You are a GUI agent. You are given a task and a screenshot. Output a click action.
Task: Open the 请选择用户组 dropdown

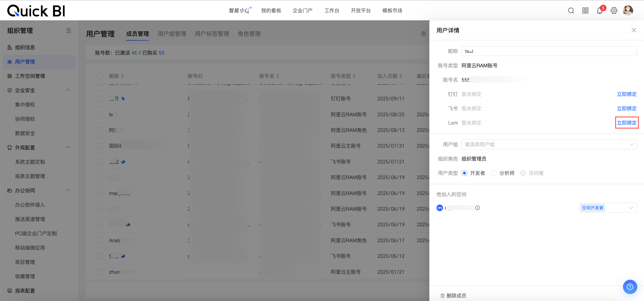pyautogui.click(x=549, y=144)
